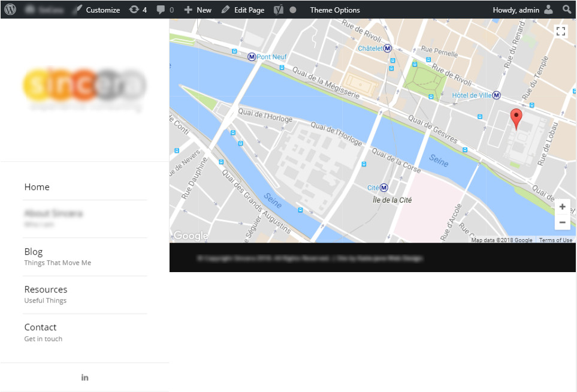Click the red map location pin
Screen dimensions: 577x392
(x=516, y=119)
